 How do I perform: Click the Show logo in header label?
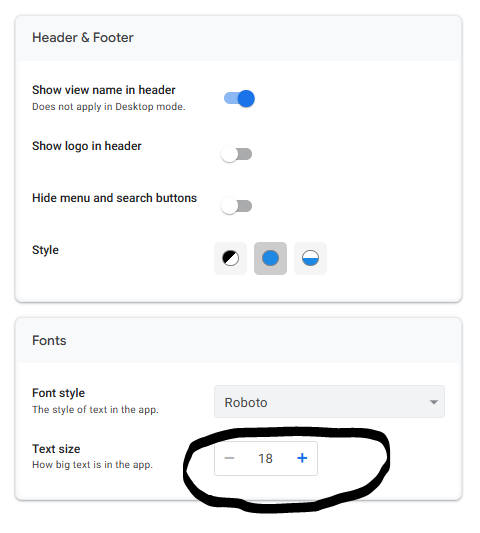click(87, 146)
